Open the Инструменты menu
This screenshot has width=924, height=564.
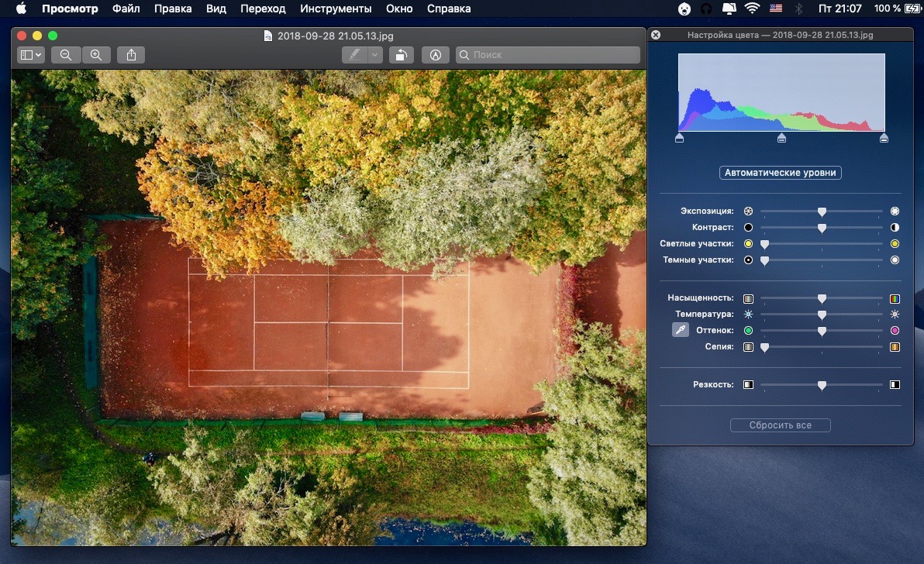pos(337,9)
